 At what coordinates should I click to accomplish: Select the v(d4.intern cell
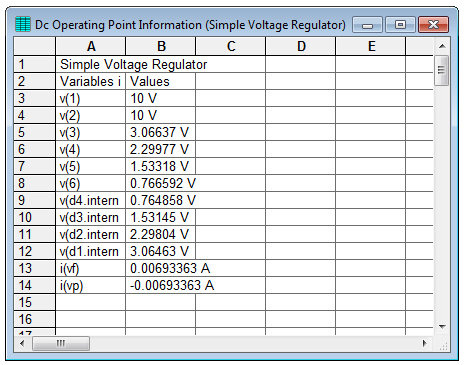point(91,200)
